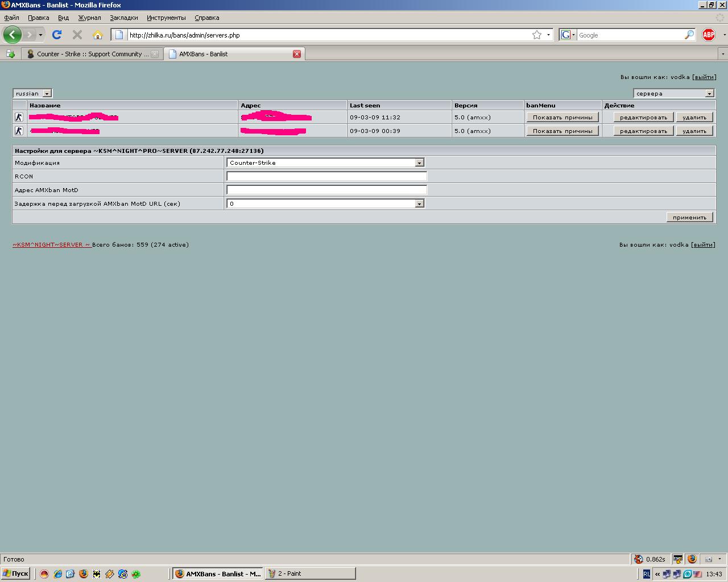The height and width of the screenshot is (582, 728).
Task: Click the US flag tray icon
Action: pyautogui.click(x=697, y=574)
